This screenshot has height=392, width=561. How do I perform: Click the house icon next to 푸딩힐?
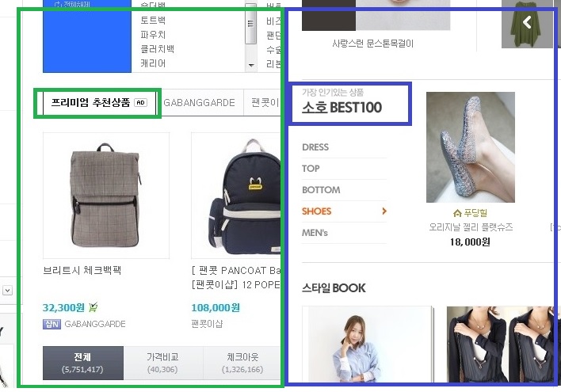coord(457,214)
